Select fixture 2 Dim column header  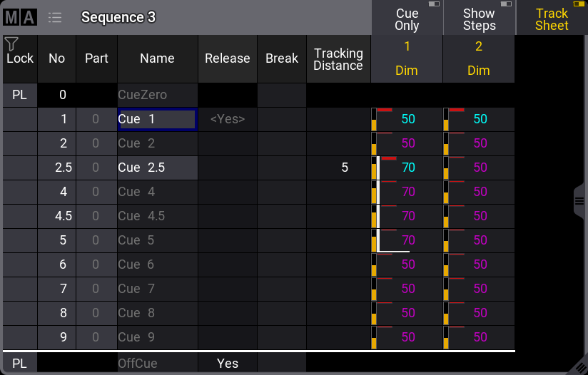point(478,59)
